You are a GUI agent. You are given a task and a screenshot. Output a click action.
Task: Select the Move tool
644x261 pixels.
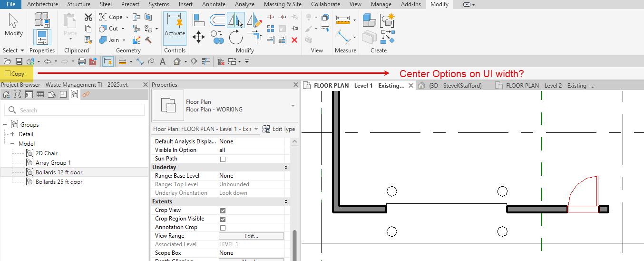coord(198,37)
